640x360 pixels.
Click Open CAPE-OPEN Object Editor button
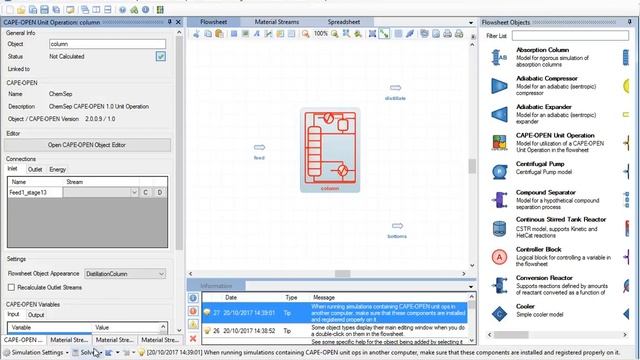pyautogui.click(x=87, y=145)
